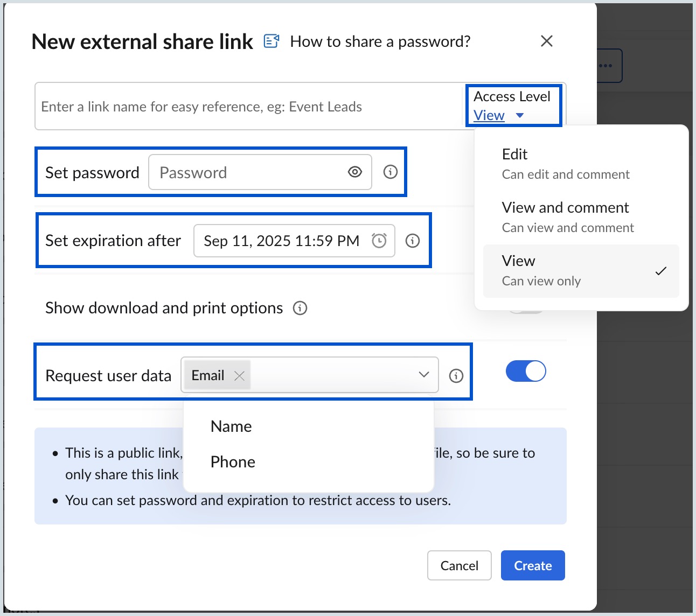Remove the Email tag via its X icon
Viewport: 696px width, 616px height.
[240, 376]
